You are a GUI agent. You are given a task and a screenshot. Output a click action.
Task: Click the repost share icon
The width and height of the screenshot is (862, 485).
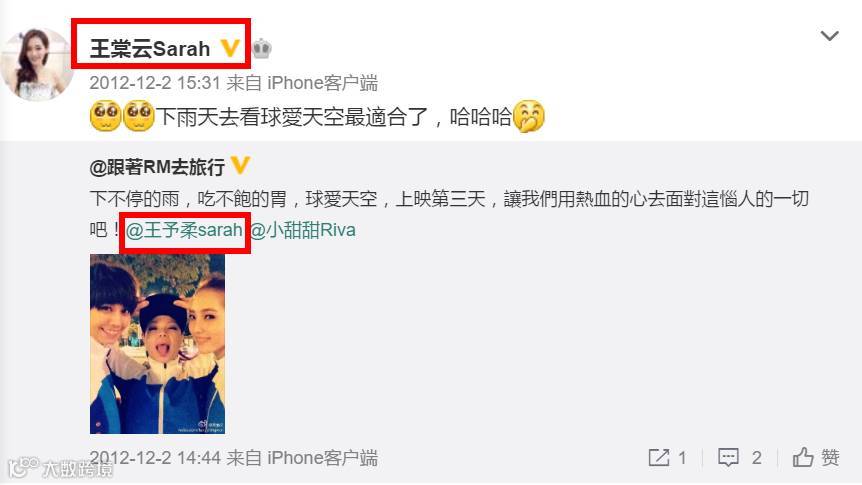pyautogui.click(x=659, y=458)
